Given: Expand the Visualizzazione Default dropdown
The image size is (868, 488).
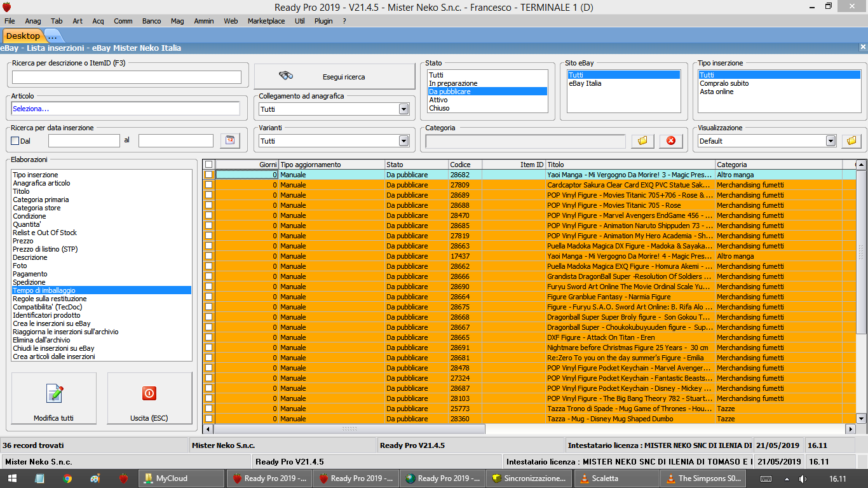Looking at the screenshot, I should (830, 141).
